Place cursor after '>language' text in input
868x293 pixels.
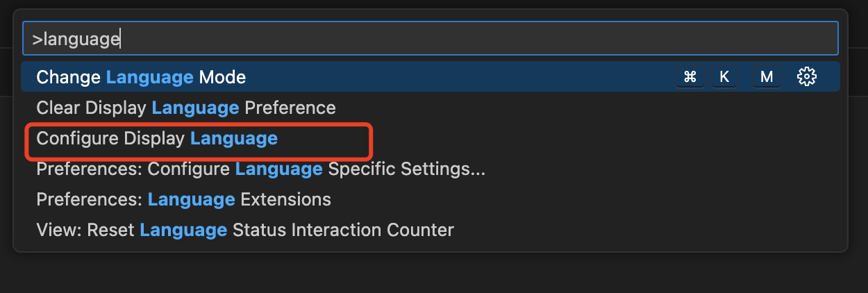point(122,39)
